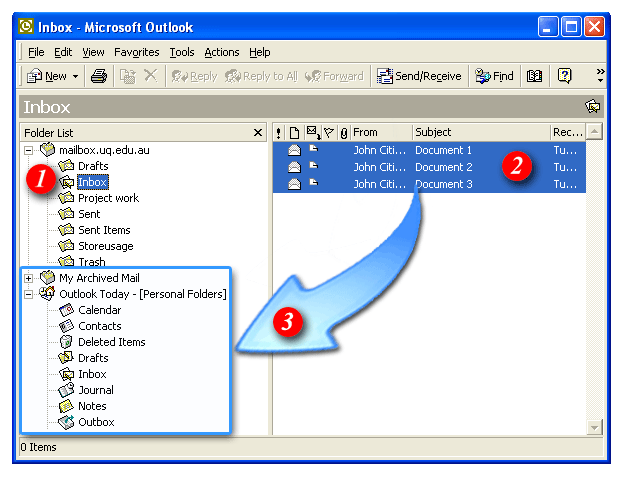
Task: Click the Find toolbar button
Action: [x=494, y=76]
